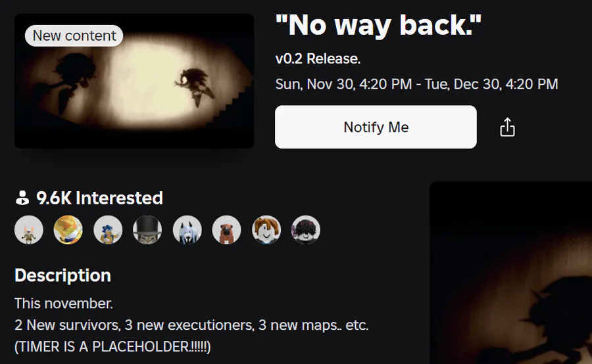View the blue Sonic character avatar

(108, 230)
